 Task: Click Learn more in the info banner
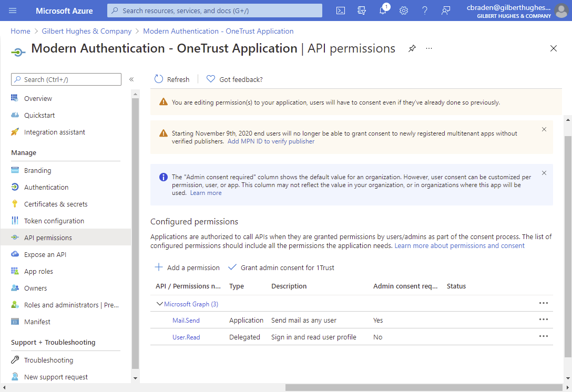(x=206, y=192)
